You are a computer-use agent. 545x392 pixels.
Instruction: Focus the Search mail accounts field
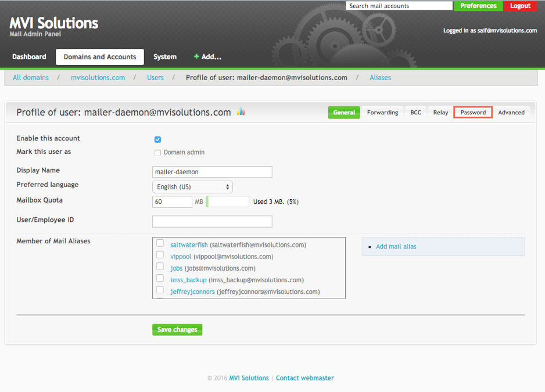coord(399,6)
